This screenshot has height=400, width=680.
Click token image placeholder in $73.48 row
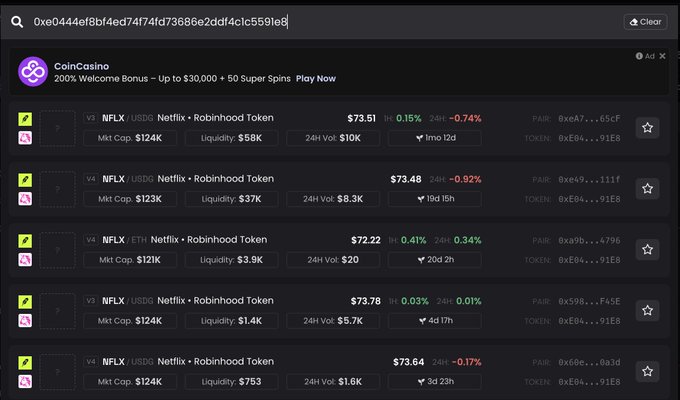click(x=58, y=189)
